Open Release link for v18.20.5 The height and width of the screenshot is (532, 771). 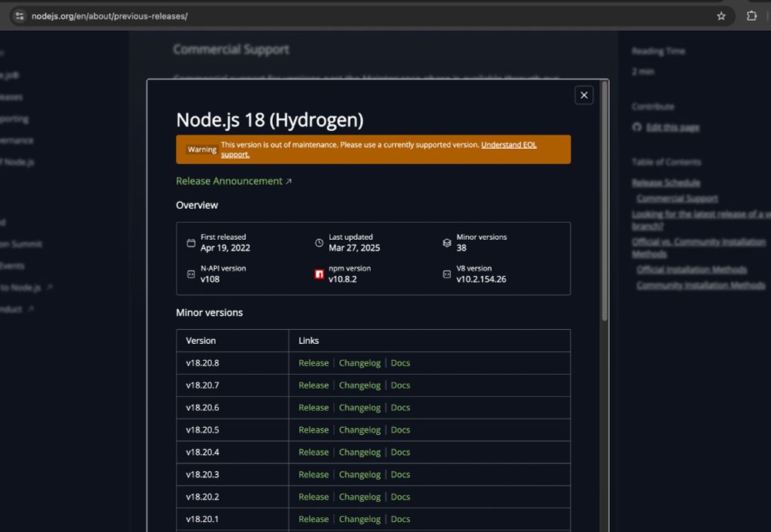tap(314, 429)
